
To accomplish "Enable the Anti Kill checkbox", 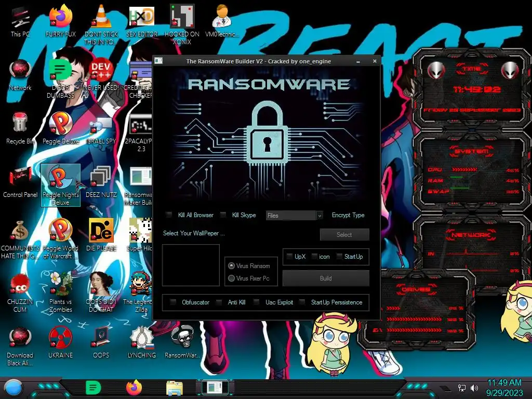I will 219,302.
